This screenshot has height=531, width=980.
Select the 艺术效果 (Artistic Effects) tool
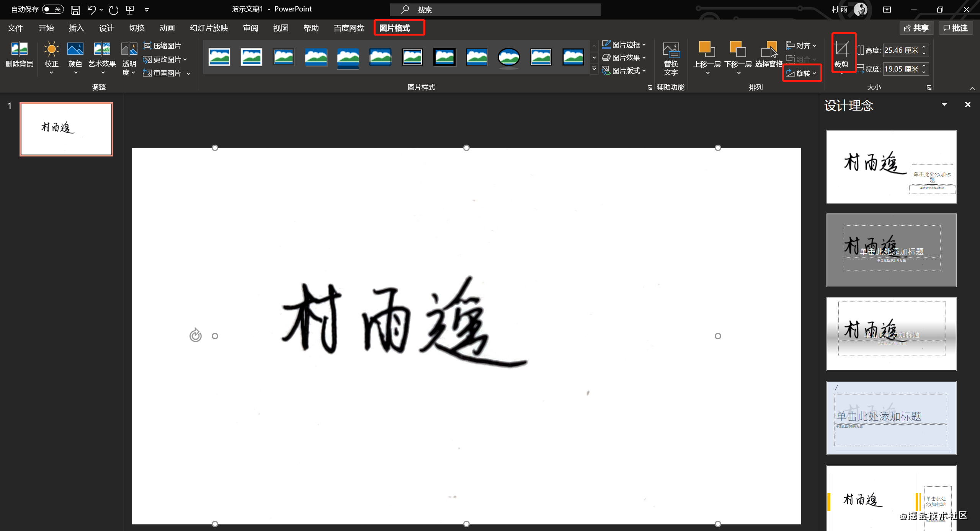coord(101,57)
